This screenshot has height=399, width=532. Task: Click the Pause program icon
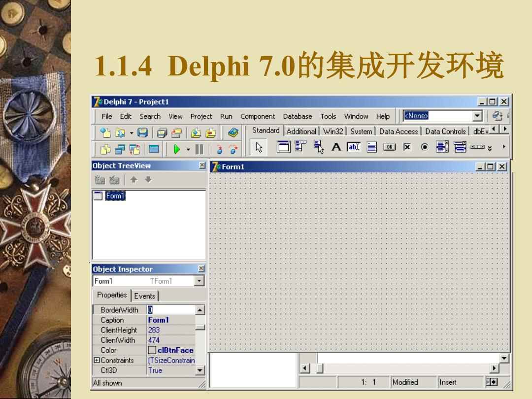(x=199, y=149)
